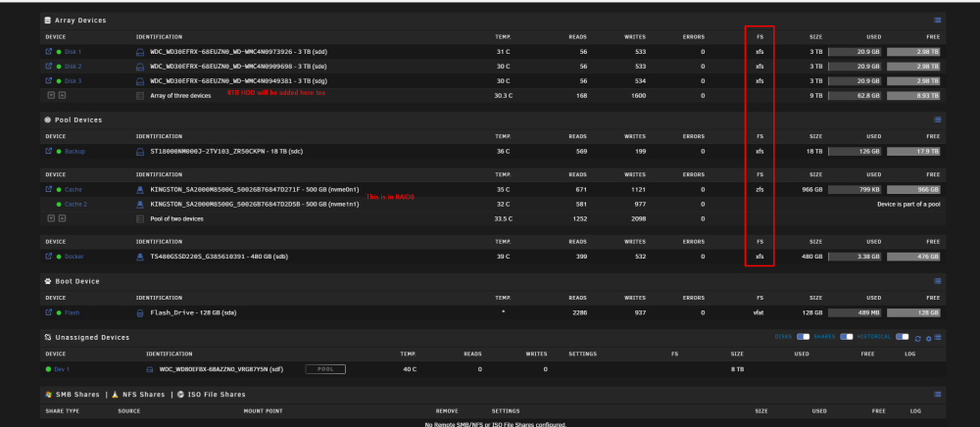The image size is (980, 427).
Task: Open Cache 2 device link
Action: pyautogui.click(x=75, y=204)
